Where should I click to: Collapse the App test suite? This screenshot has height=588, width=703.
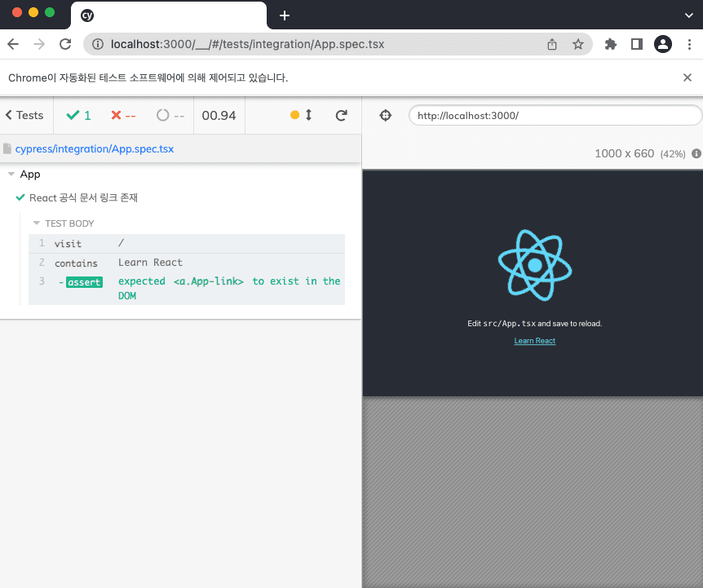click(x=29, y=175)
